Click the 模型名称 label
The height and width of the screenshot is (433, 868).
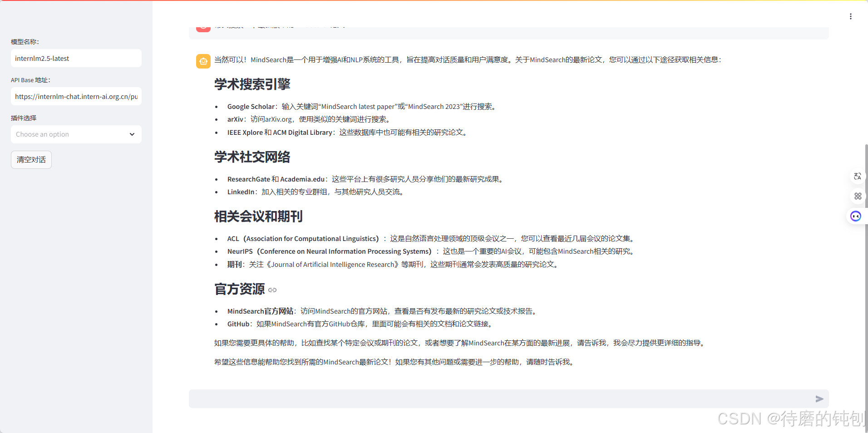[x=25, y=42]
